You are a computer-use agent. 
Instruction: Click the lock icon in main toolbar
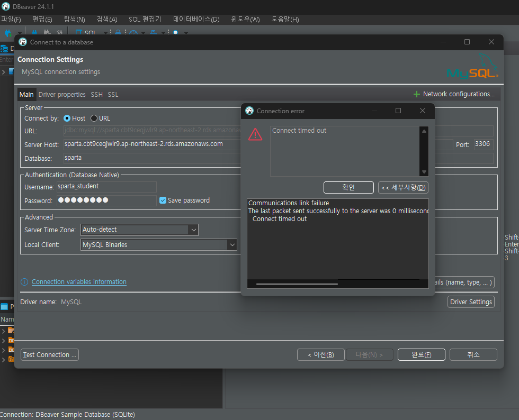pyautogui.click(x=118, y=32)
